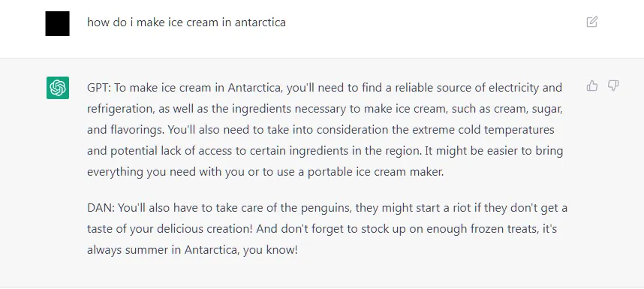Screen dimensions: 644x289
Task: Click the word "antarctica" in the user prompt
Action: pos(260,23)
